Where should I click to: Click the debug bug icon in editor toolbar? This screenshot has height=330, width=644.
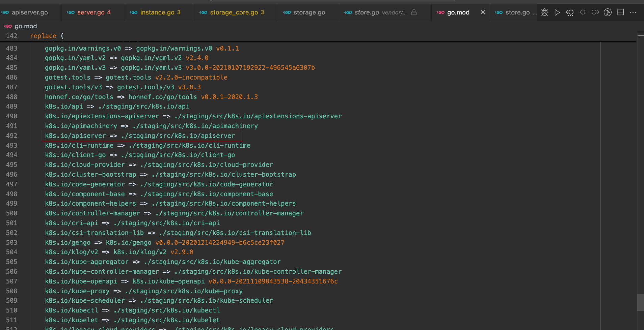coord(544,12)
